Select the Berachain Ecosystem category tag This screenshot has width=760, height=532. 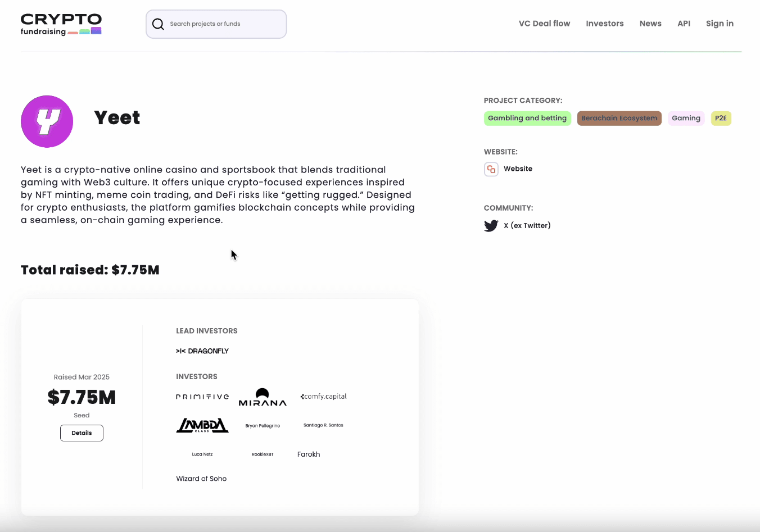coord(619,118)
